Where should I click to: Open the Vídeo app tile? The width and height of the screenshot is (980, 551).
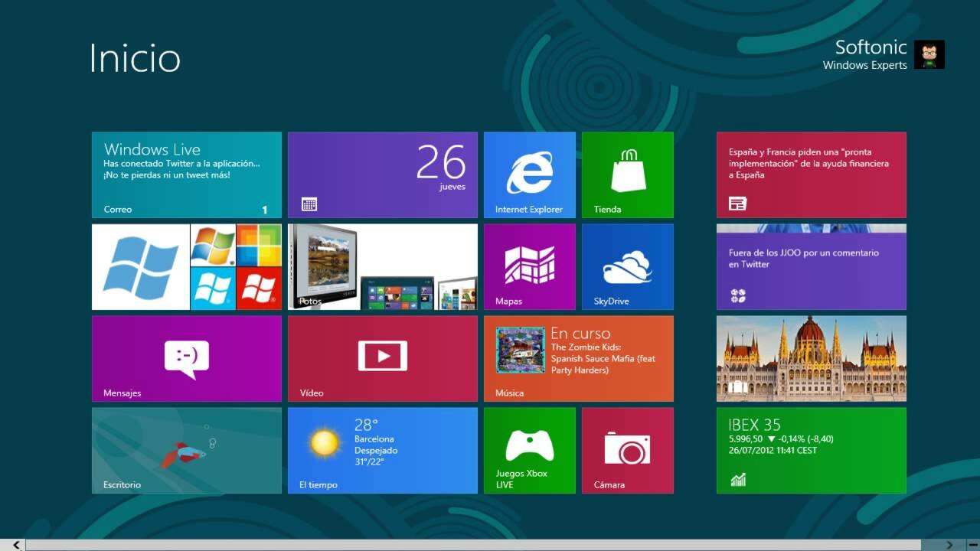382,358
